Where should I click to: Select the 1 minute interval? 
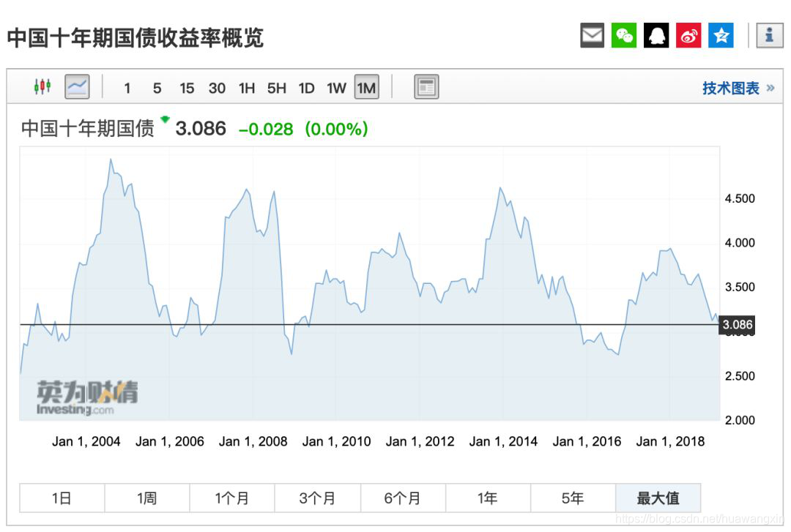[127, 89]
